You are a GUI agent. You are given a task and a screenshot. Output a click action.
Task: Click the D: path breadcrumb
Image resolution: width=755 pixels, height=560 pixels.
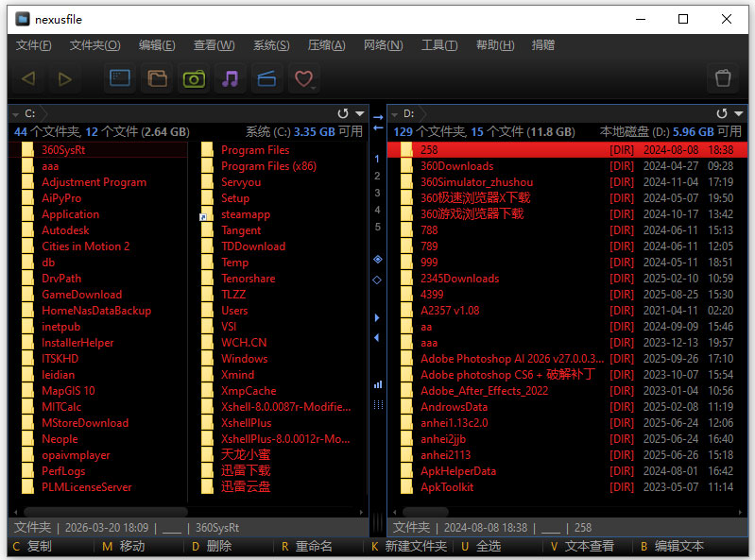(409, 113)
